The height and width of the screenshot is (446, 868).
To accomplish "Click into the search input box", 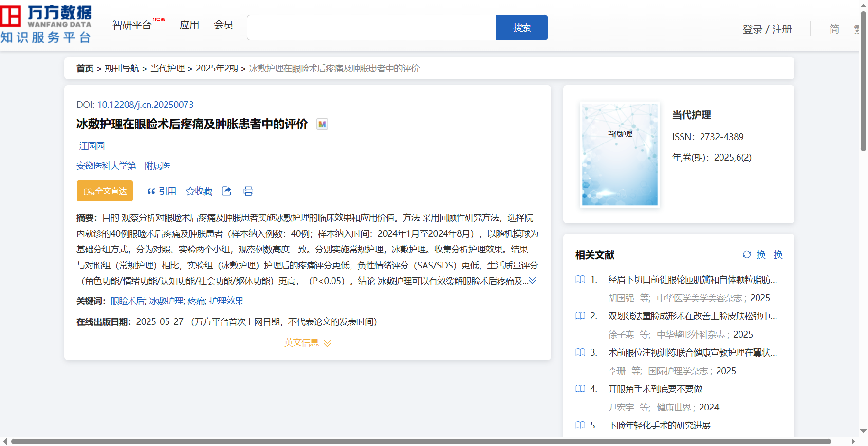I will point(371,28).
